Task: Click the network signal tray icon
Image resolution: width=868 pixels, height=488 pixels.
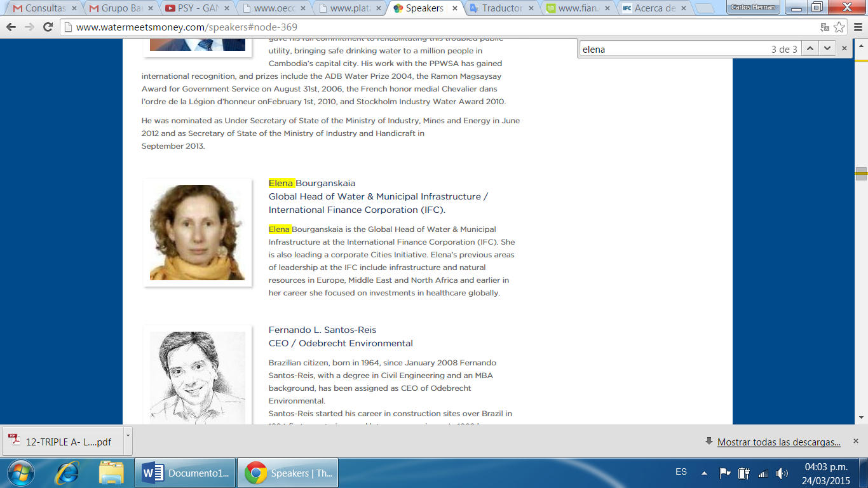Action: tap(763, 473)
